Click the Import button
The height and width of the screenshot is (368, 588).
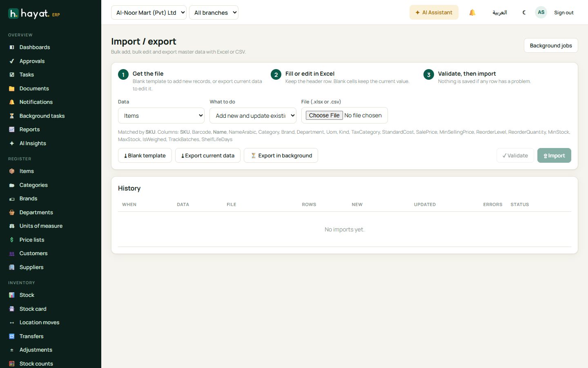pos(554,155)
